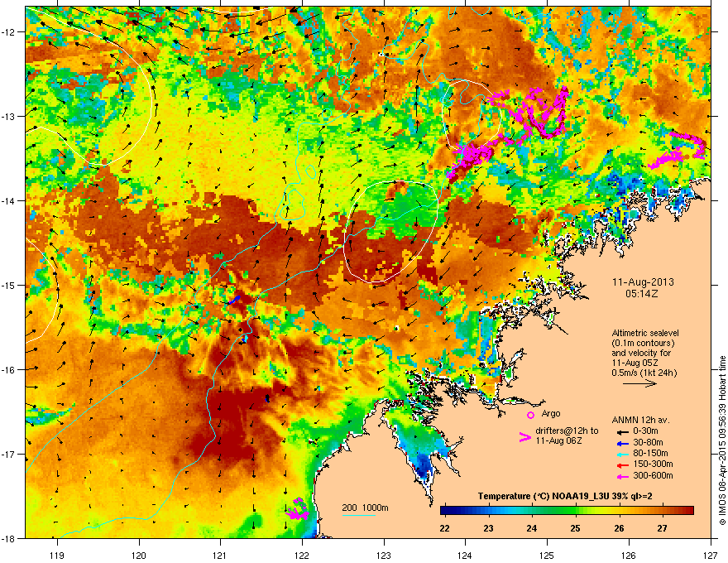Click the longitude axis label 123
Image resolution: width=728 pixels, height=563 pixels.
384,555
